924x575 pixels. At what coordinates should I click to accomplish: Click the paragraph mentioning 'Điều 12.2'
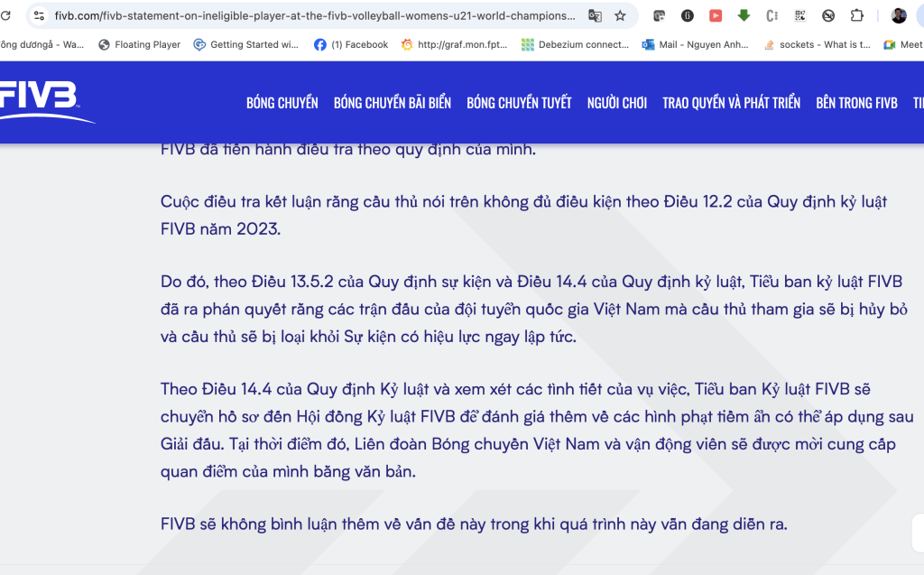pyautogui.click(x=524, y=215)
